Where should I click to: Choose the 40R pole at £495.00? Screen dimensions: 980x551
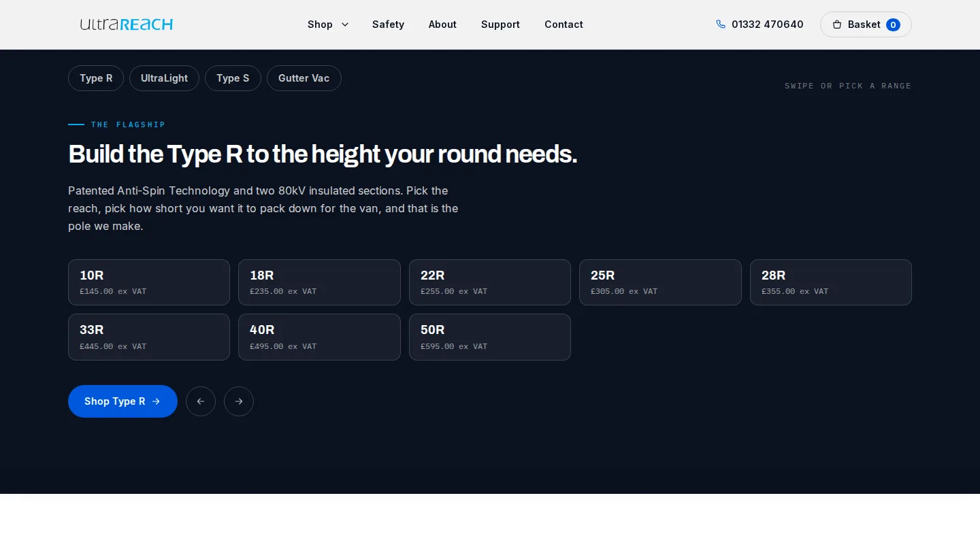[x=319, y=337]
